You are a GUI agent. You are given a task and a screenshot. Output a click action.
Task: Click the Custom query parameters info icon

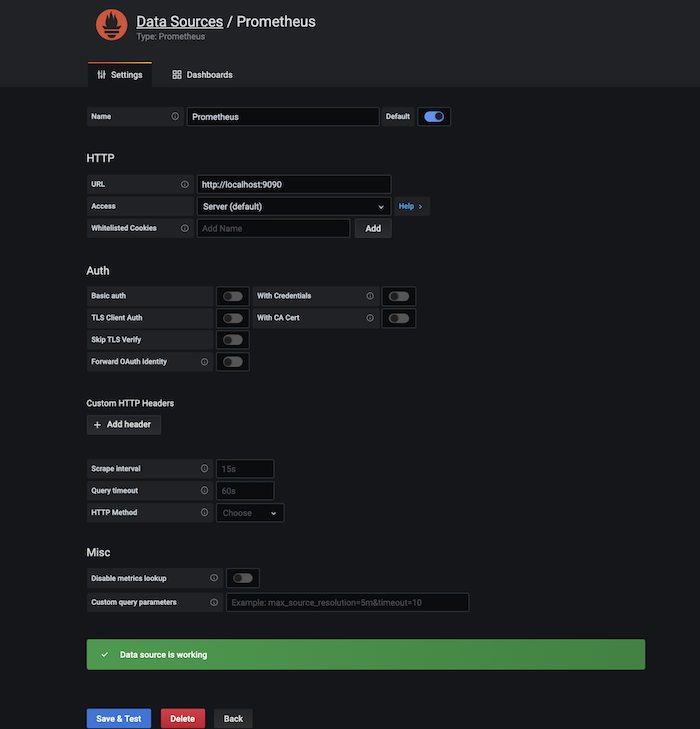point(214,602)
